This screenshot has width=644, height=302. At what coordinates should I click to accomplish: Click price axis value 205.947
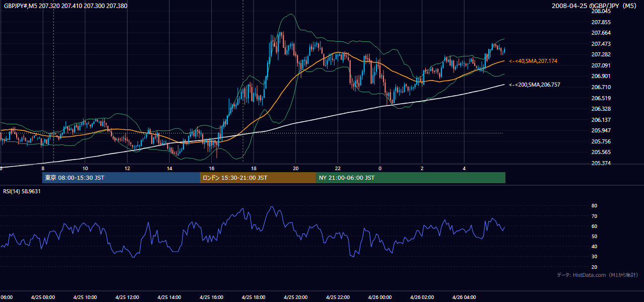point(601,130)
